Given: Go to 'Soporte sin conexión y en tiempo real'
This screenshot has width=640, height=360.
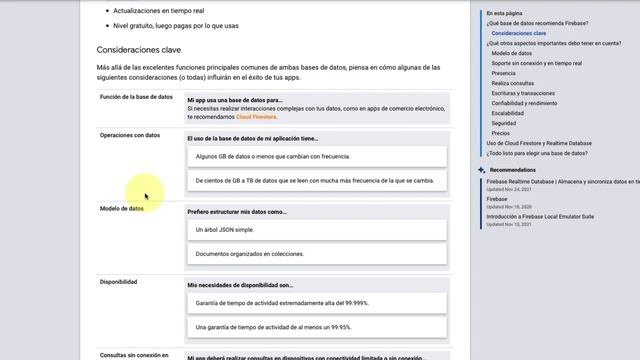Looking at the screenshot, I should coord(536,63).
